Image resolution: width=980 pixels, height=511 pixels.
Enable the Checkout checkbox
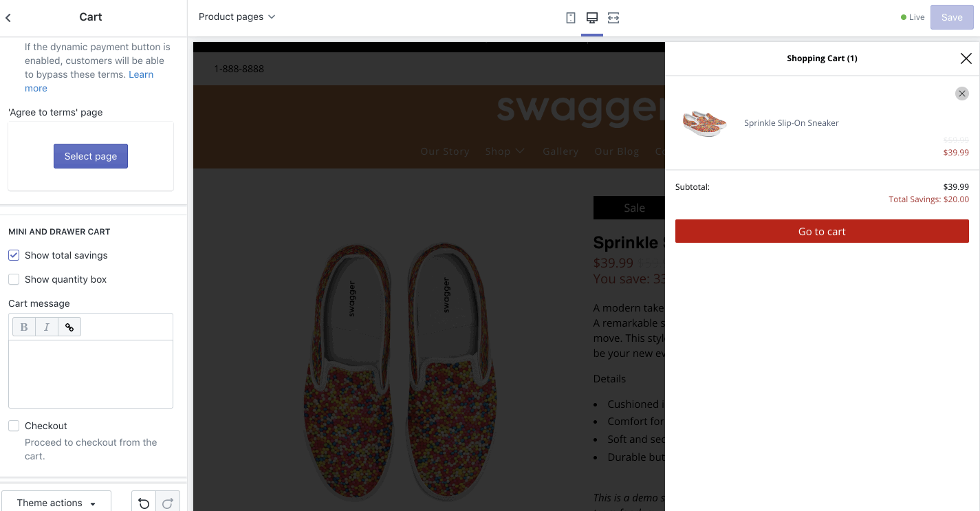click(14, 426)
